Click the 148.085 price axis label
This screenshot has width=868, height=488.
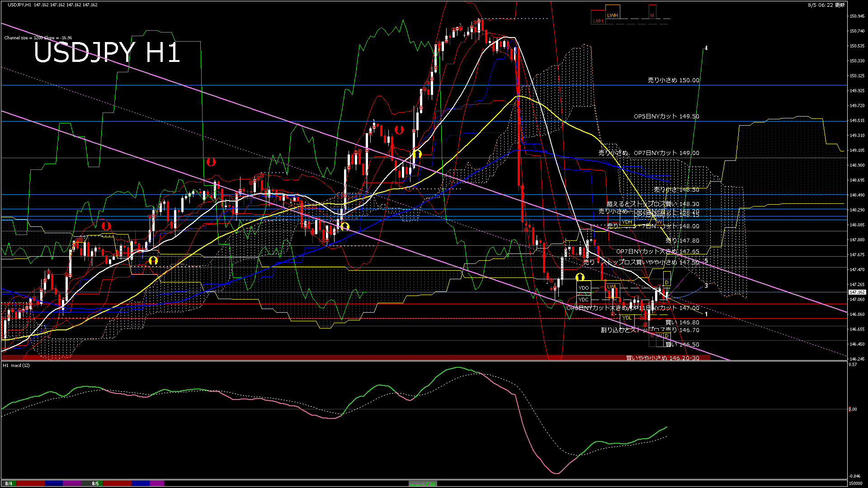pos(857,225)
